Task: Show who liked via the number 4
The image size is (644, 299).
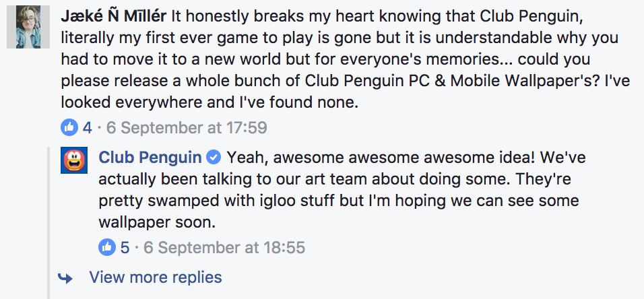Action: tap(87, 127)
